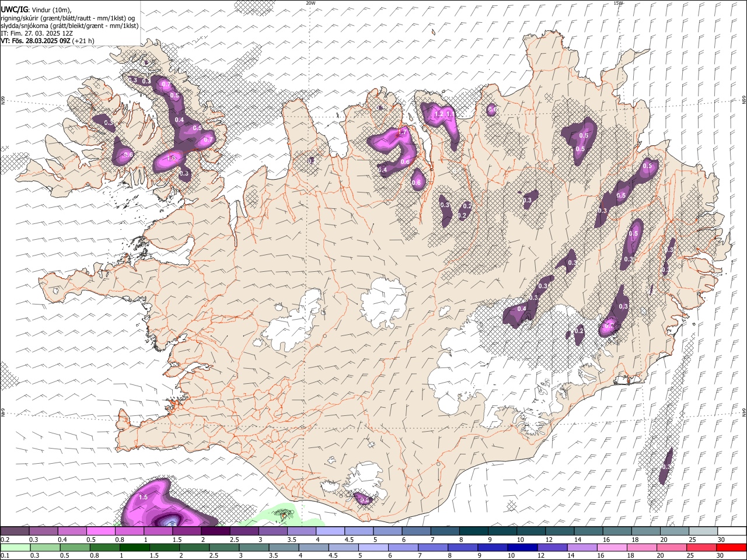The image size is (747, 560).
Task: Click the '1.2' precipitation value on the map
Action: coord(439,114)
